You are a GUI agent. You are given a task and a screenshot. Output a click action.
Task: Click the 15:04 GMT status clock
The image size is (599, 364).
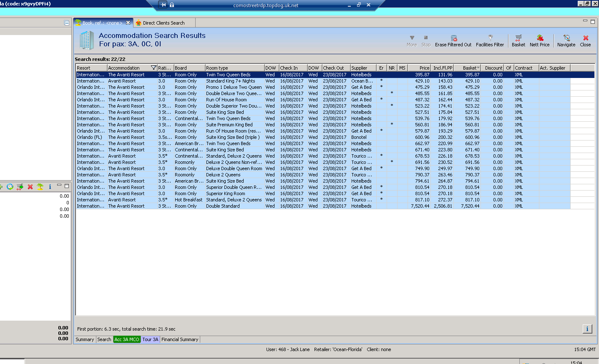click(585, 349)
